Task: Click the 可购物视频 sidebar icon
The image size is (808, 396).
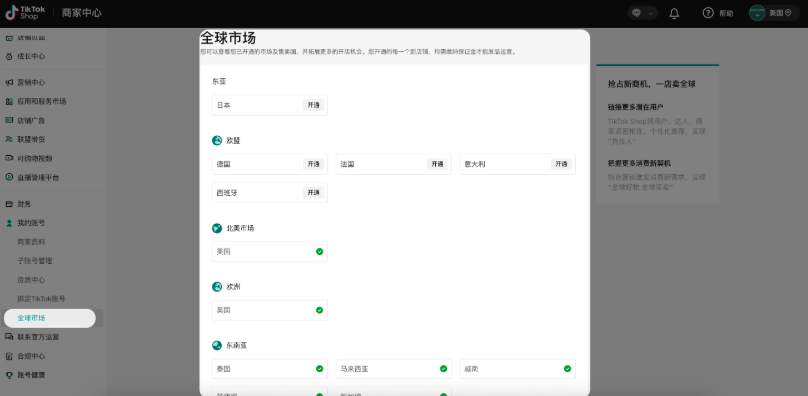Action: [9, 158]
